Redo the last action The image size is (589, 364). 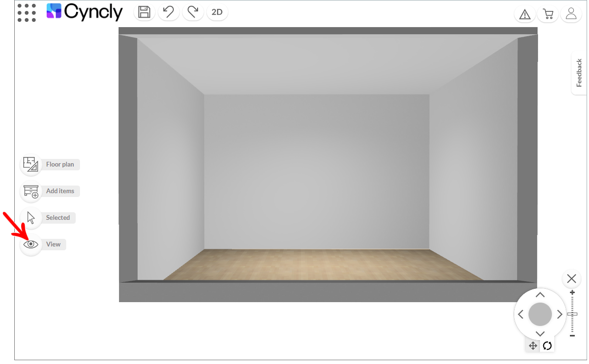(x=193, y=12)
